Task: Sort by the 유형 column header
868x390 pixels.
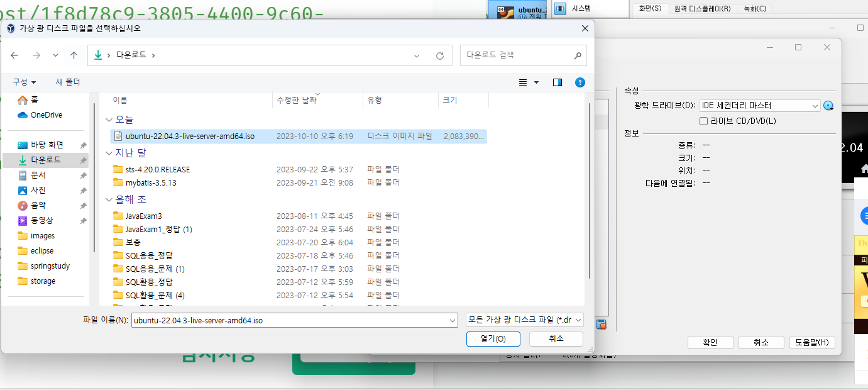Action: [x=400, y=100]
